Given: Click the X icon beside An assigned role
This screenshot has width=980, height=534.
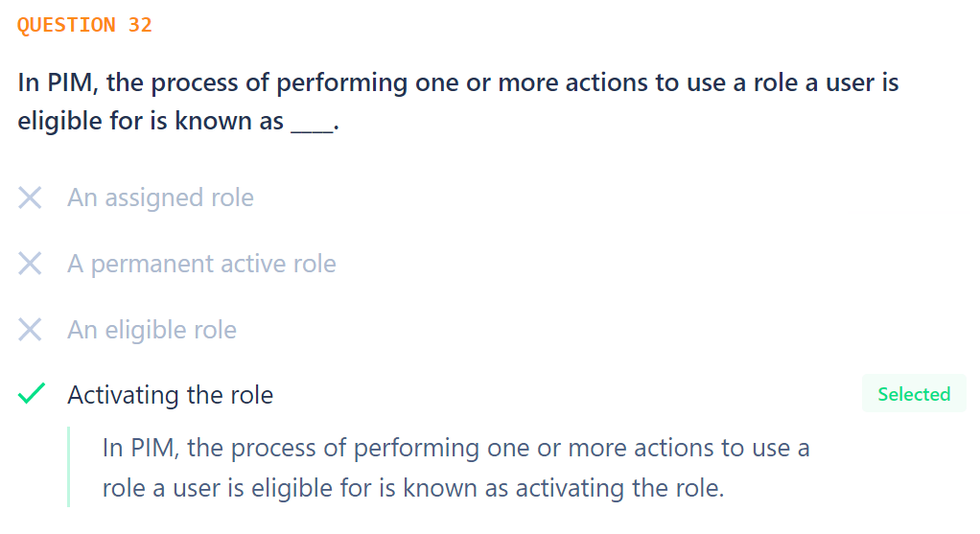Looking at the screenshot, I should click(30, 198).
